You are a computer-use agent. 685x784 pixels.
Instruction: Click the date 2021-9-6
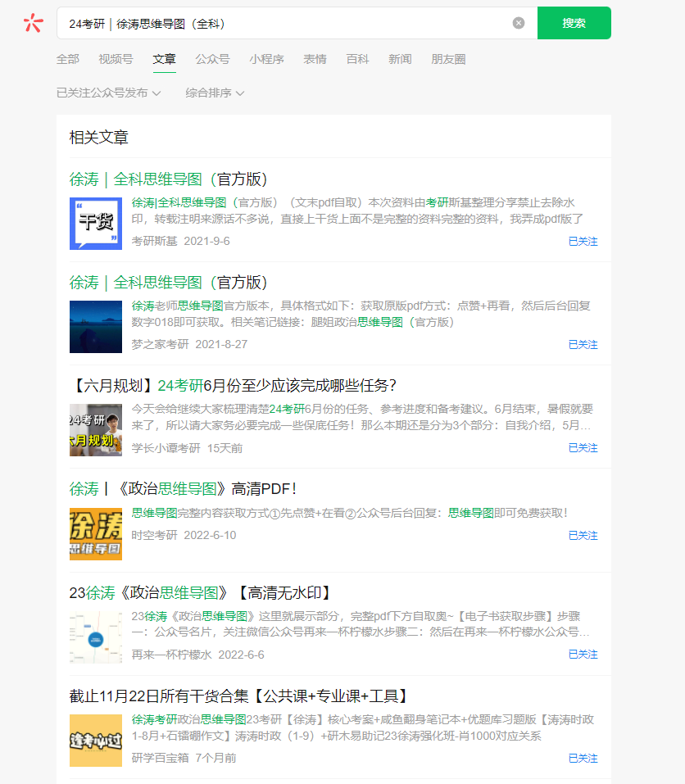pyautogui.click(x=207, y=241)
